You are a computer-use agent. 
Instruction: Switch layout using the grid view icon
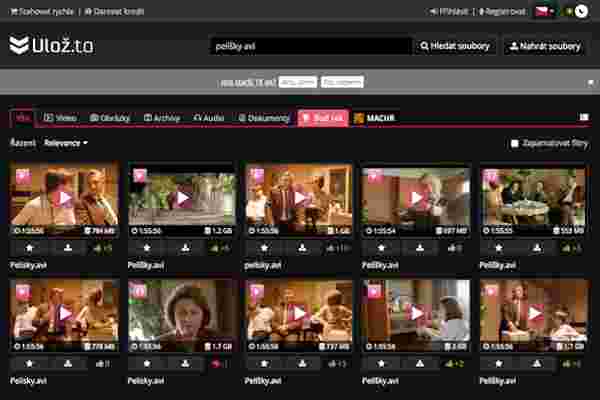point(584,117)
